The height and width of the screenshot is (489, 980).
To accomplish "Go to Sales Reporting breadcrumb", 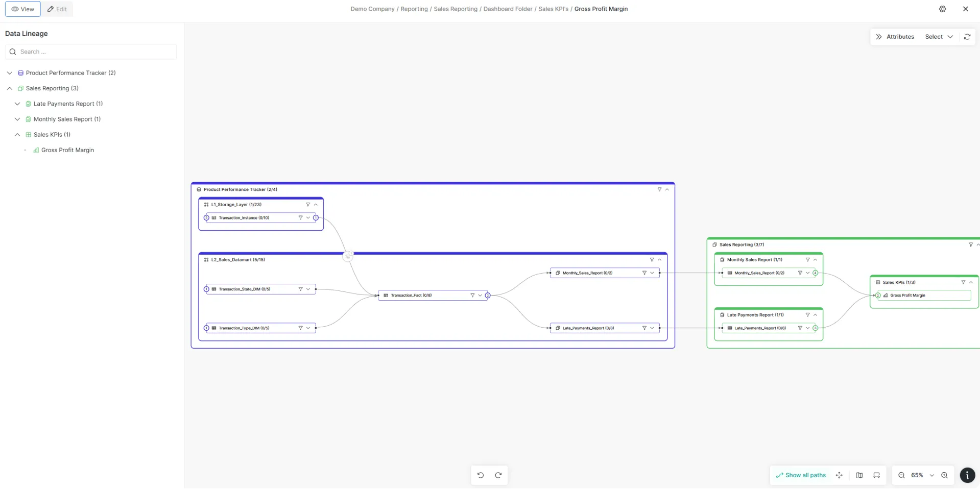I will (x=456, y=9).
